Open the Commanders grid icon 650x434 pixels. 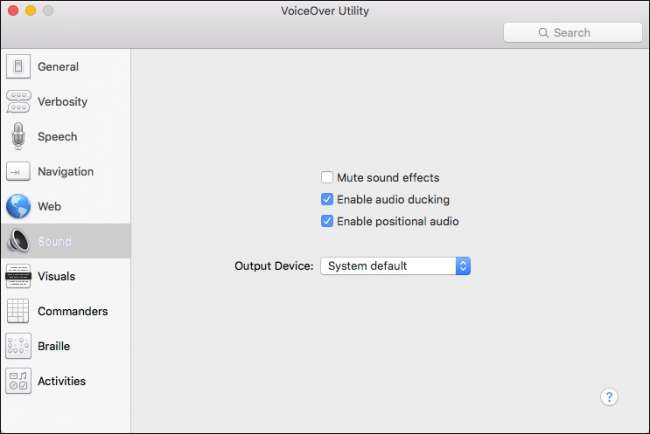pos(18,311)
